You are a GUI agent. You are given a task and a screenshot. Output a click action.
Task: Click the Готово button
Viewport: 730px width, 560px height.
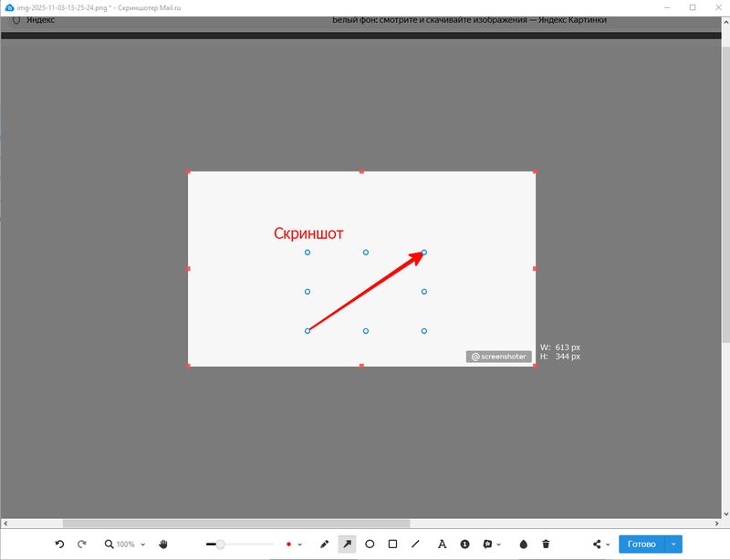[641, 544]
